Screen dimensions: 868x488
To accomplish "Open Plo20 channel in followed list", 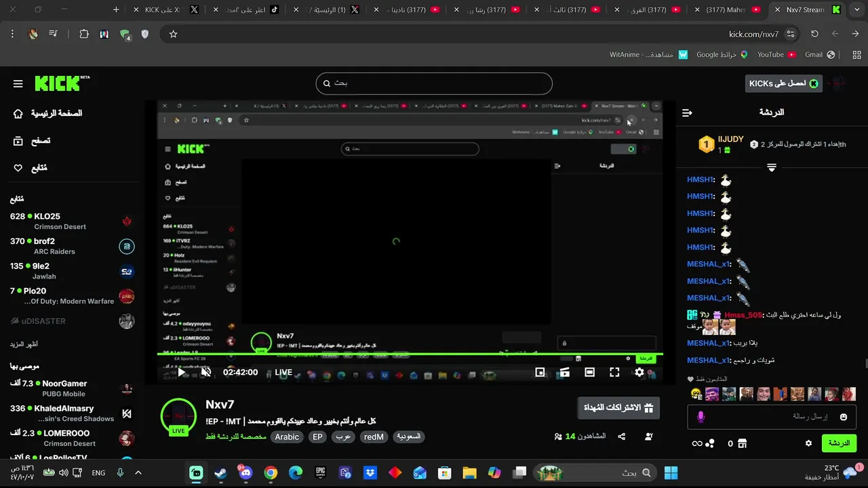I will pyautogui.click(x=73, y=296).
